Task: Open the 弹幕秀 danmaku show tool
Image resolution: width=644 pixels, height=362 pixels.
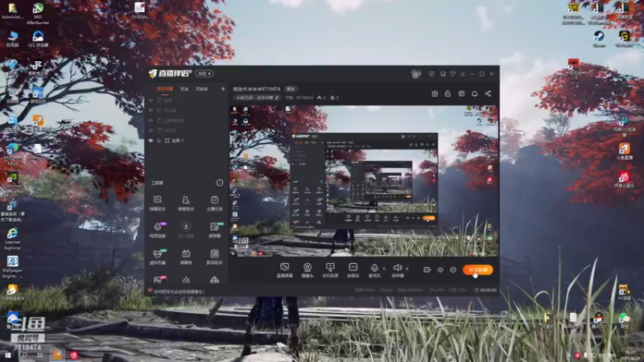Action: (186, 257)
